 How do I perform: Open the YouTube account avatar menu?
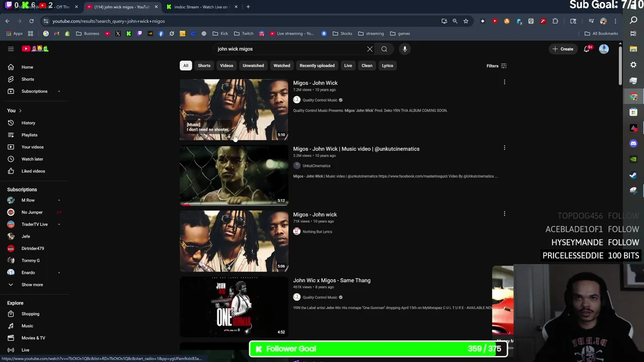pyautogui.click(x=604, y=49)
